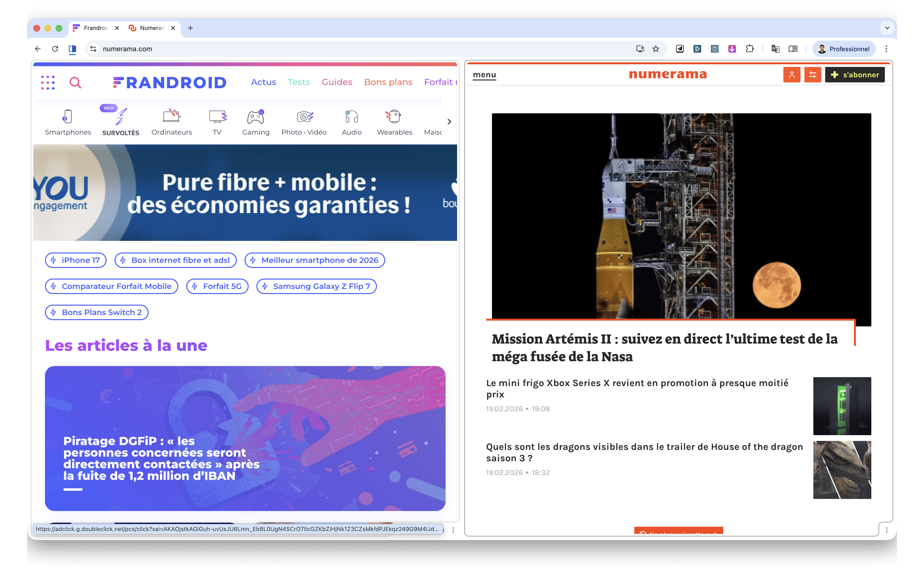Open the Box internet fibre et adsl tag
Image resolution: width=924 pixels, height=576 pixels.
click(x=175, y=260)
